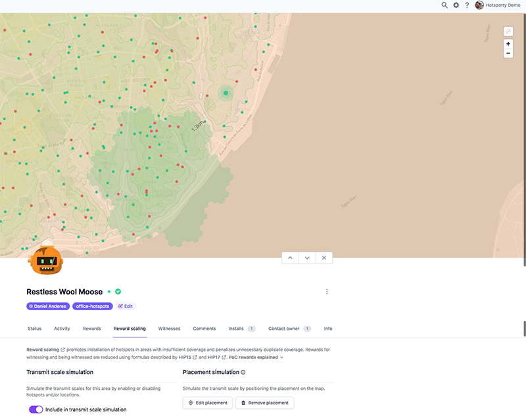Switch to the Witnesses tab
Viewport: 526px width, 420px height.
pyautogui.click(x=169, y=329)
